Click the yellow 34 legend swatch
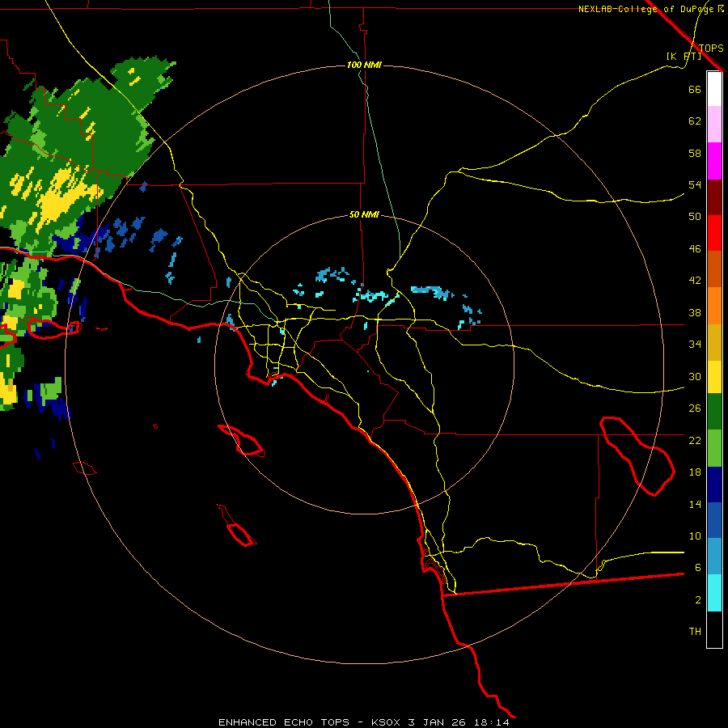 pos(714,377)
